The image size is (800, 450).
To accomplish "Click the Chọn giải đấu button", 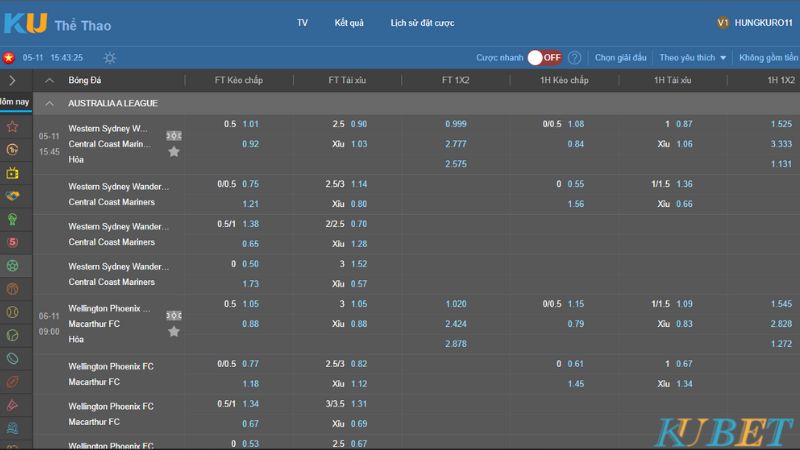I will coord(621,58).
